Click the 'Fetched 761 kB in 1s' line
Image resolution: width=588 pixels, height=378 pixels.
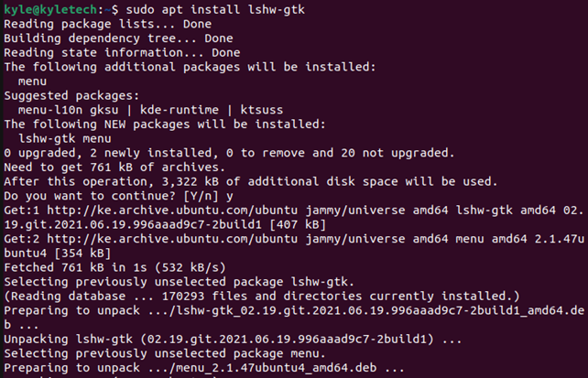(x=114, y=267)
